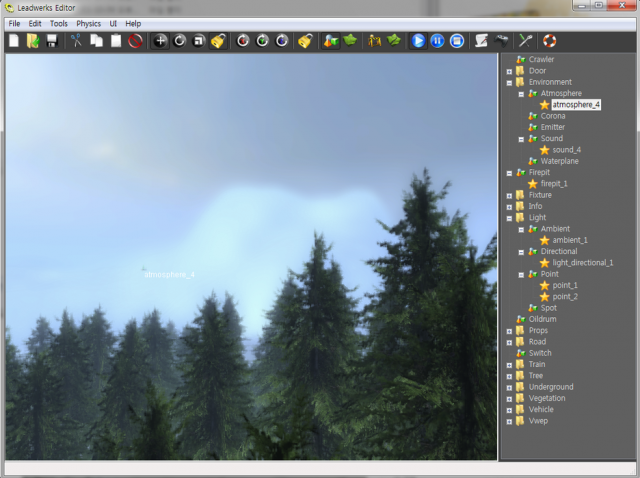Collapse the Environment folder
Image resolution: width=640 pixels, height=478 pixels.
click(x=509, y=82)
